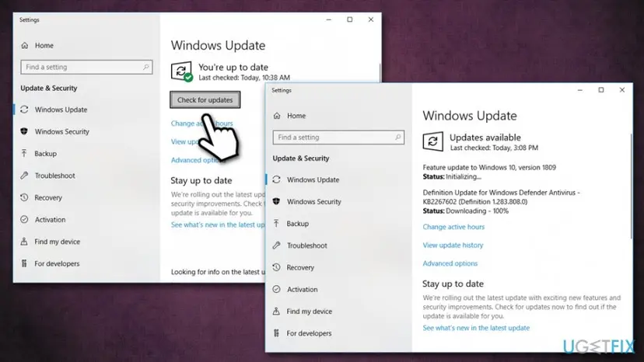Click Find my device icon in back window

24,242
